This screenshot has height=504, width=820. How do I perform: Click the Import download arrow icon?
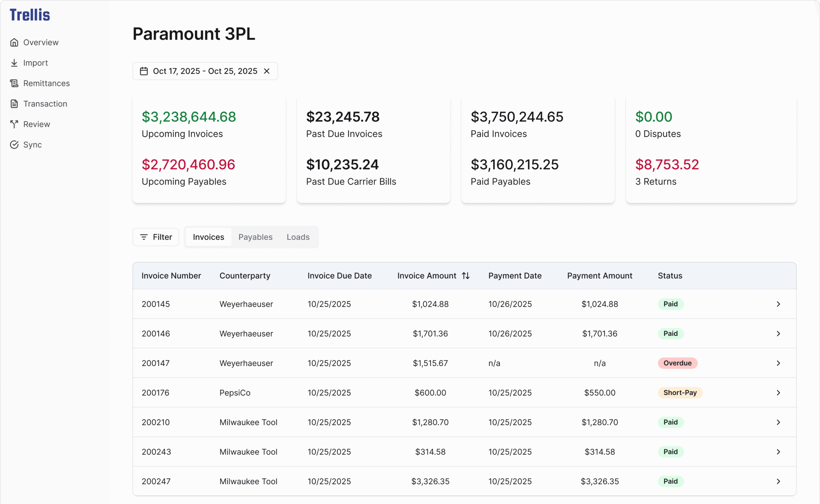click(x=14, y=63)
